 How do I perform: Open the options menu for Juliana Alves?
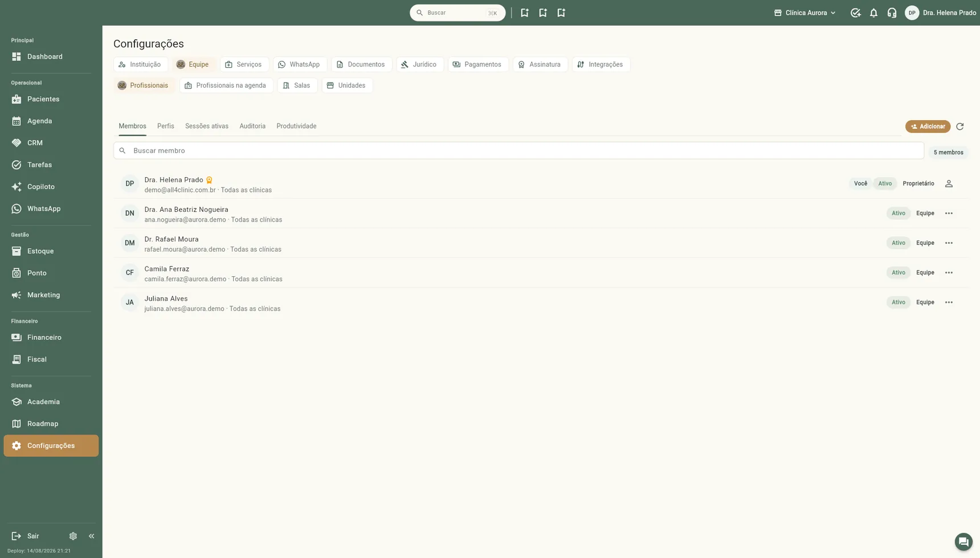(x=949, y=302)
